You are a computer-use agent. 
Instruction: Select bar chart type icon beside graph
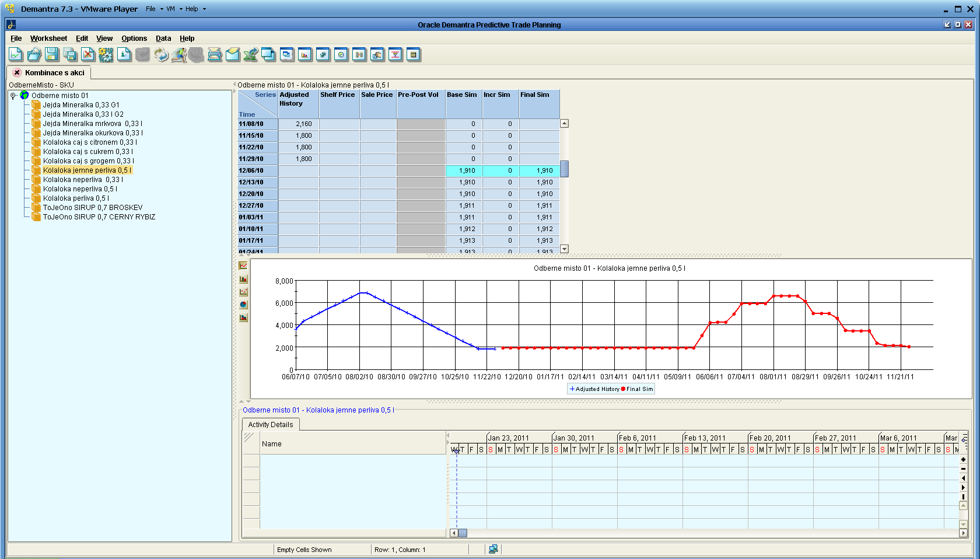[x=243, y=279]
